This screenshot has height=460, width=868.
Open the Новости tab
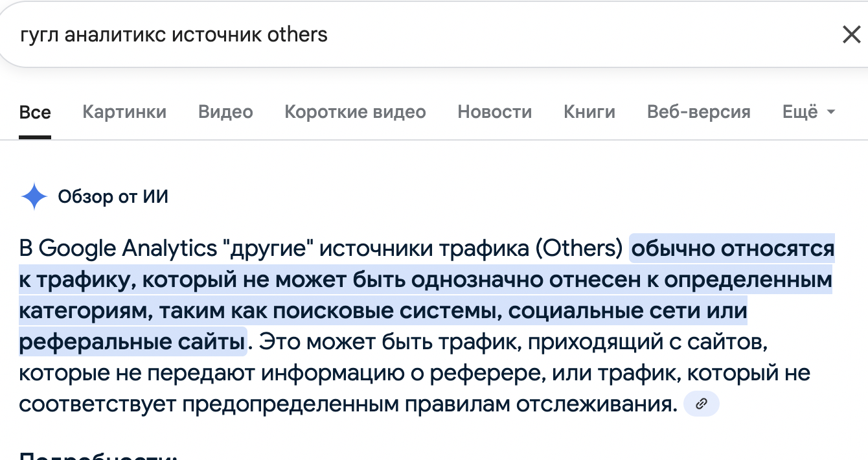494,112
